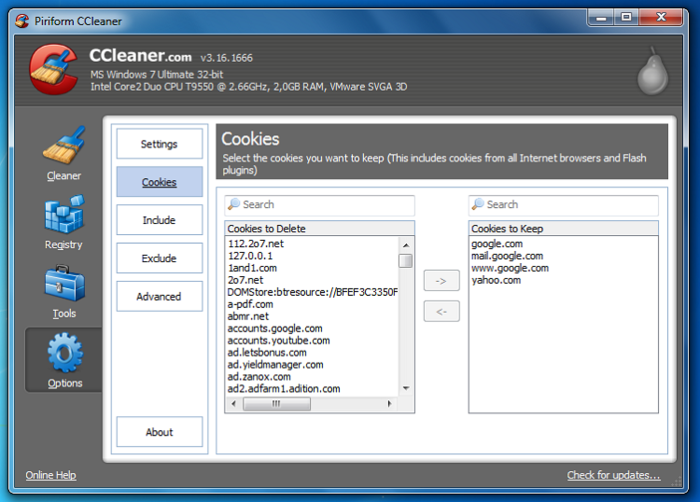The image size is (700, 502).
Task: Select accounts.youtube.com in delete list
Action: (278, 340)
